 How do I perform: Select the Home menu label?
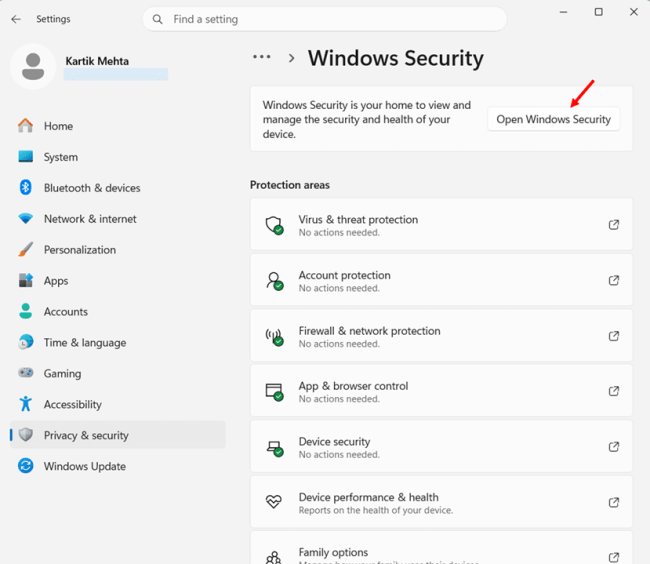coord(58,126)
